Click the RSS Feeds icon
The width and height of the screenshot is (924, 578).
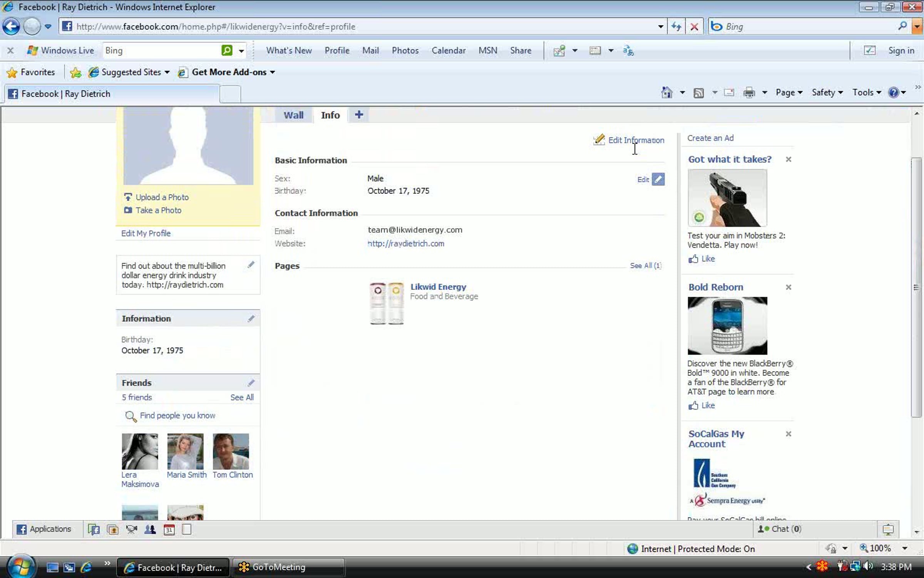pyautogui.click(x=698, y=93)
